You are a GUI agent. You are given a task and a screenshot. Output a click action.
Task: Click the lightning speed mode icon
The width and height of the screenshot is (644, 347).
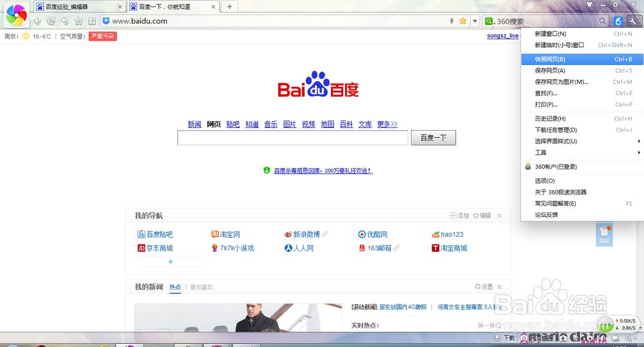click(x=452, y=21)
